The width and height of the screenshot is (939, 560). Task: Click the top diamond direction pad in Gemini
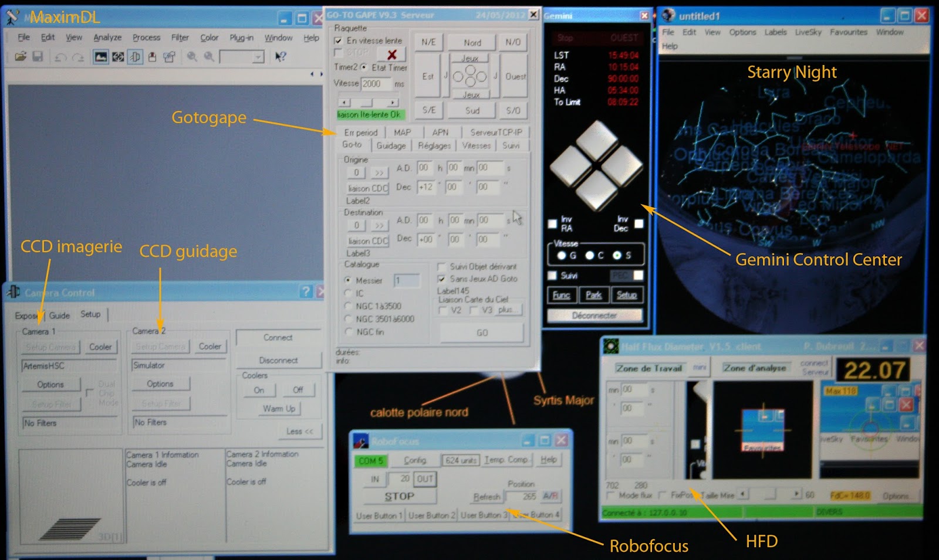tap(597, 140)
